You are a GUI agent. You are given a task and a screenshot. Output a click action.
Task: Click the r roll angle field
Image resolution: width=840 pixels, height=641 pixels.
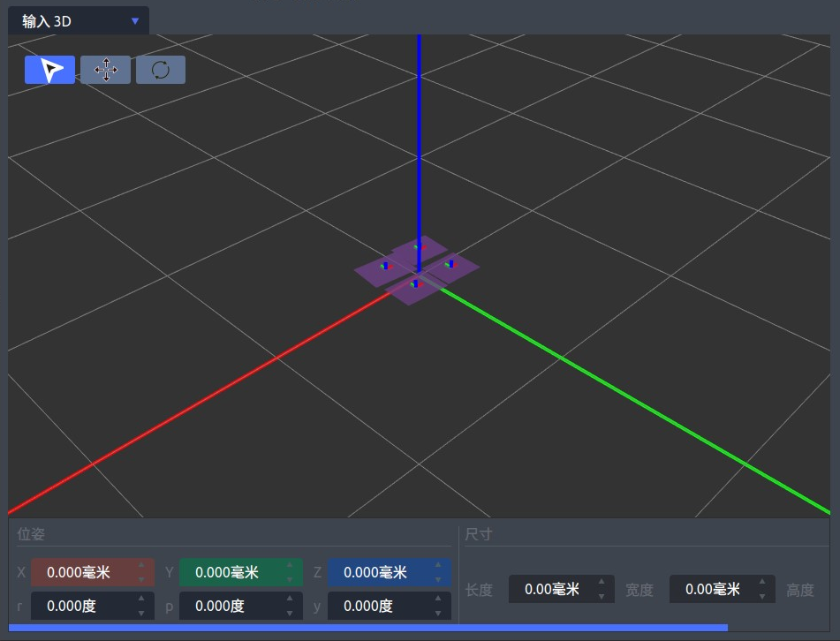click(93, 606)
